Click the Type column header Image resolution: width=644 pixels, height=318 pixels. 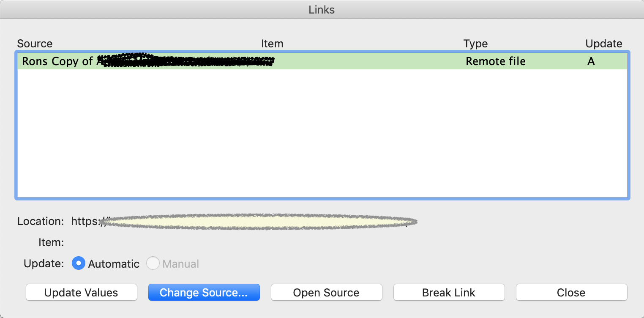point(475,44)
